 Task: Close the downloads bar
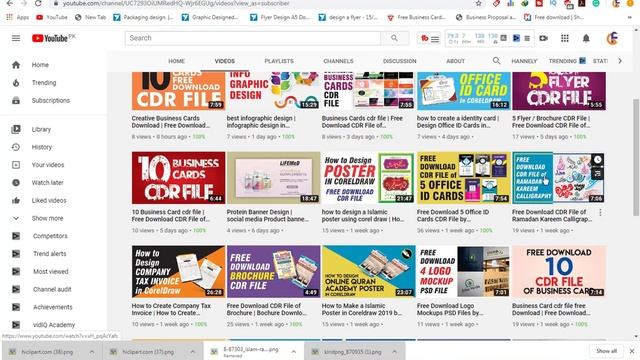pyautogui.click(x=632, y=351)
